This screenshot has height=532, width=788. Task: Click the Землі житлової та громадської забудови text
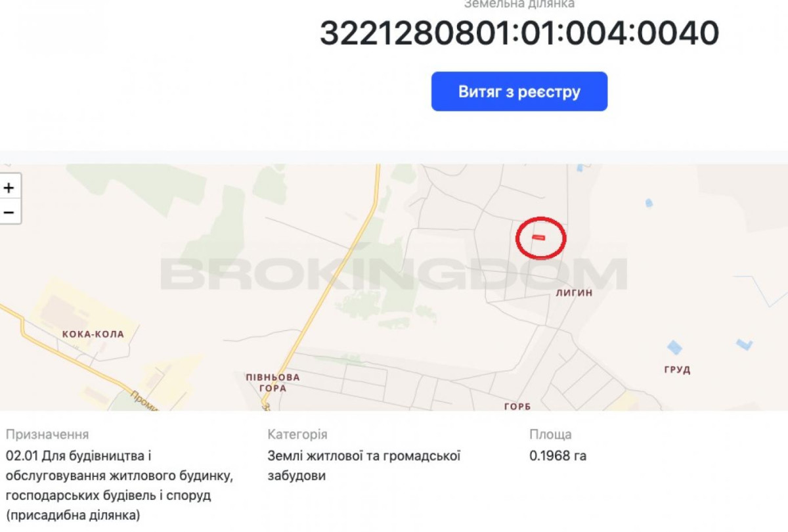364,465
